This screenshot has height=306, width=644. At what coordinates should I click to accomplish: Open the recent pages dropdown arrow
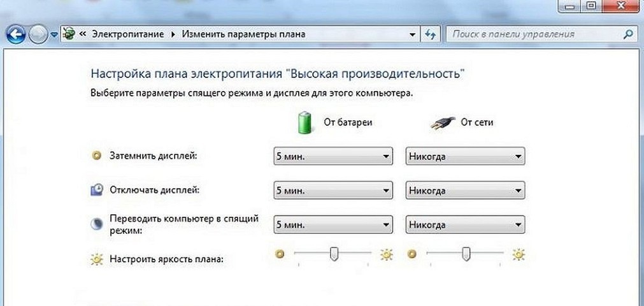[x=54, y=35]
